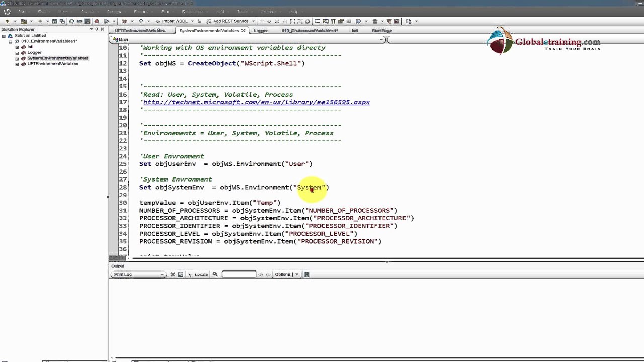Click the Save All toolbar icon

click(62, 21)
